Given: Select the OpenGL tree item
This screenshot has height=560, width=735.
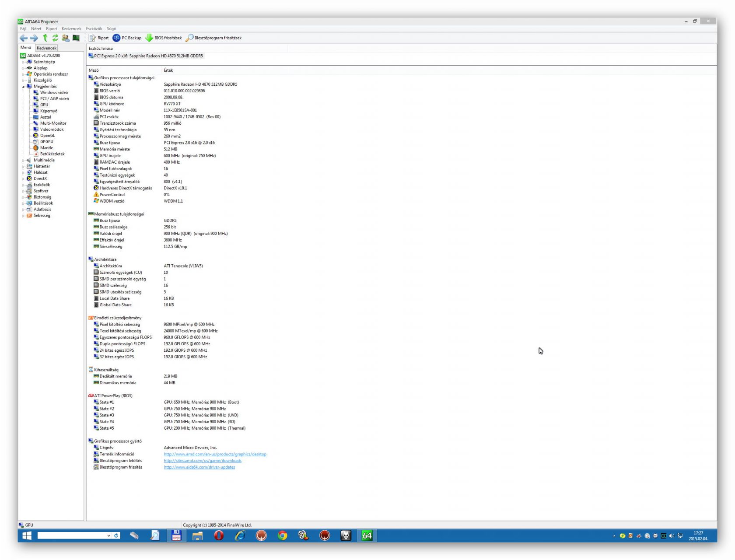Looking at the screenshot, I should click(44, 136).
